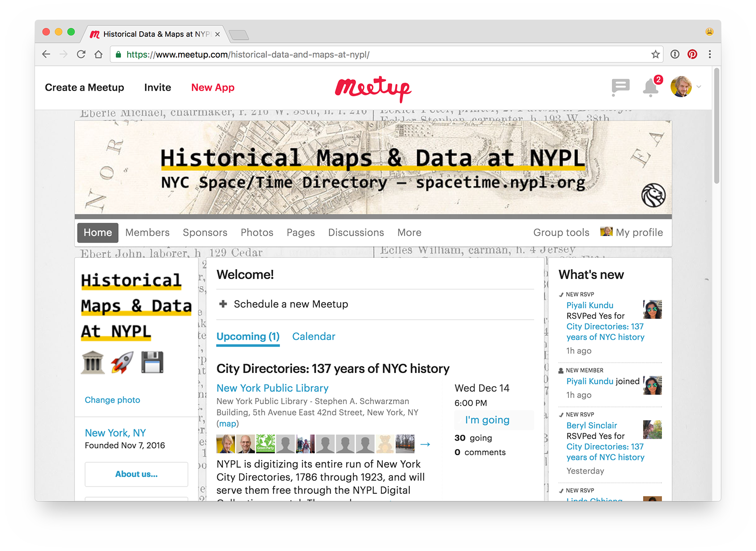Open the Pinterest extension icon
This screenshot has height=551, width=756.
[692, 54]
